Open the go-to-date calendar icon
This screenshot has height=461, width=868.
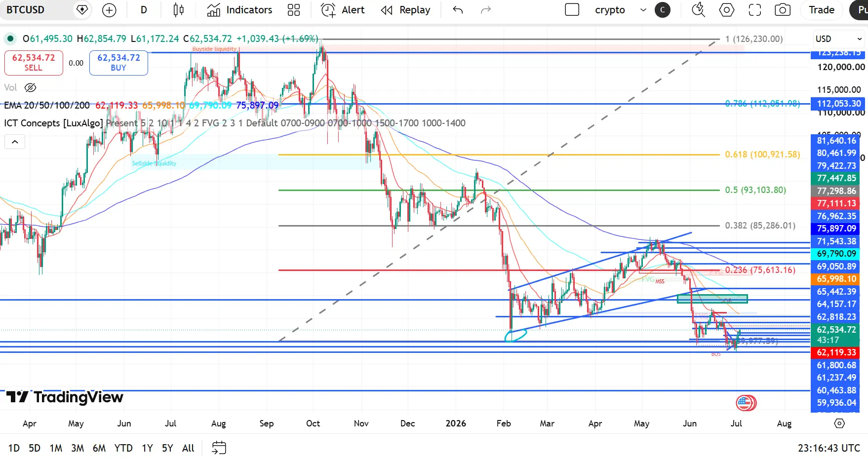click(219, 448)
